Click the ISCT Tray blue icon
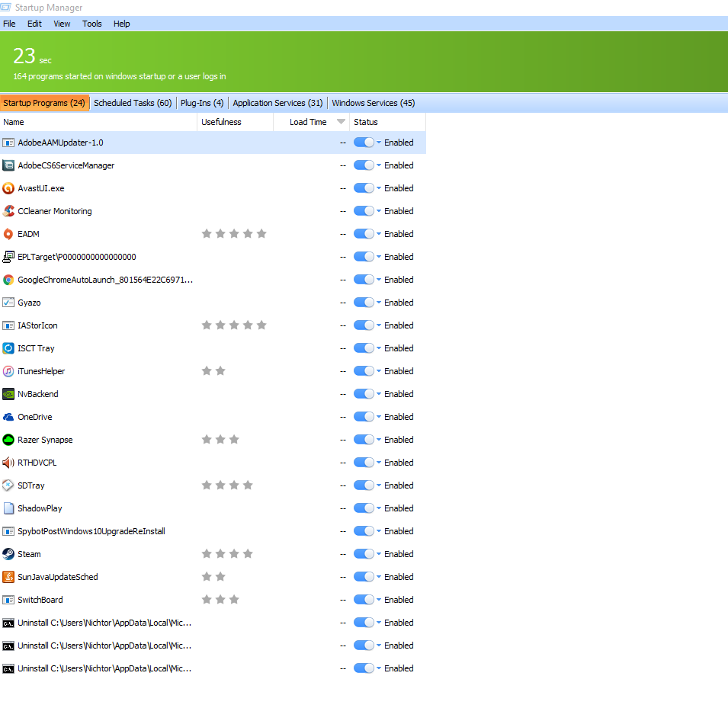Viewport: 728px width, 708px height. [x=8, y=348]
